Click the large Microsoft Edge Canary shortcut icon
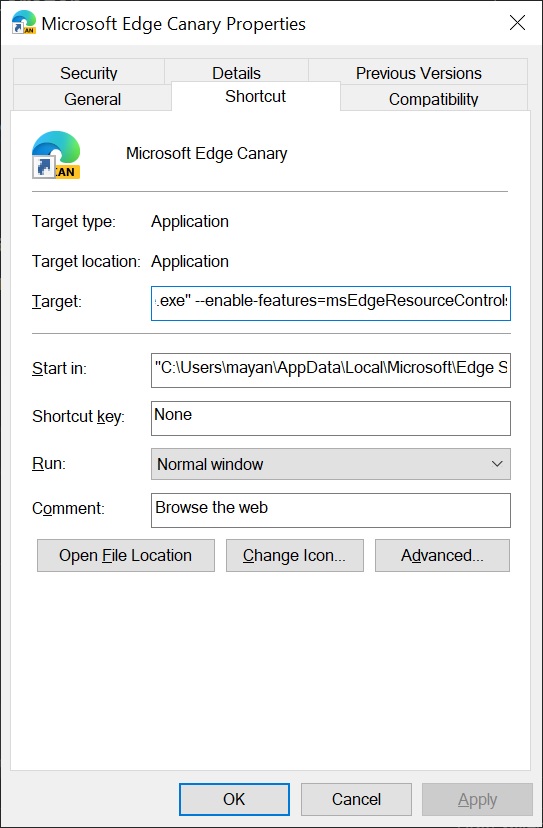The width and height of the screenshot is (543, 828). coord(56,155)
